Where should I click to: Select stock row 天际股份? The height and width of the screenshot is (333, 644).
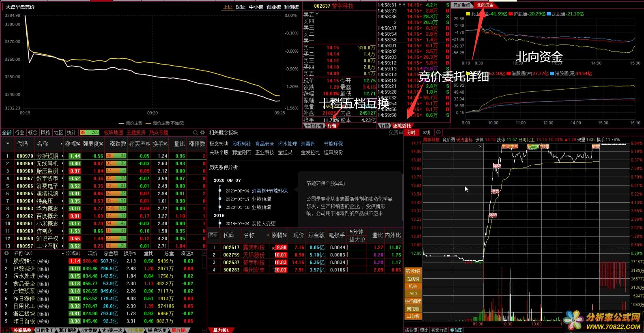305,255
